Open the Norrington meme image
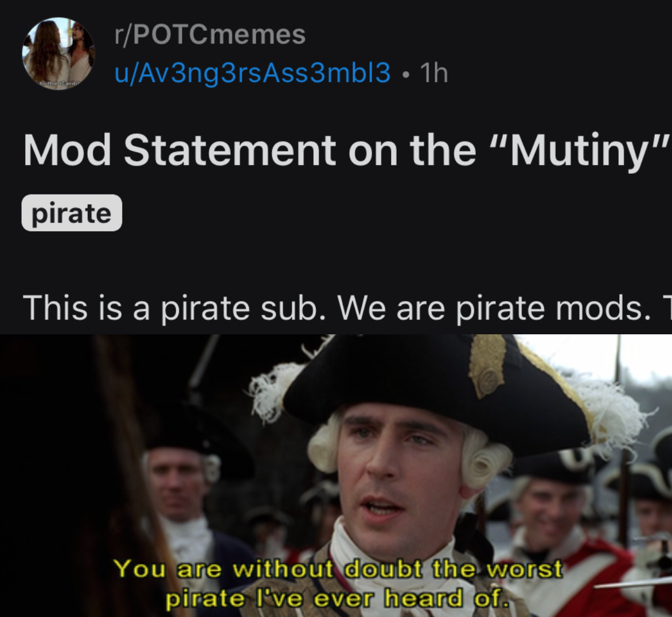This screenshot has height=617, width=672. 336,475
